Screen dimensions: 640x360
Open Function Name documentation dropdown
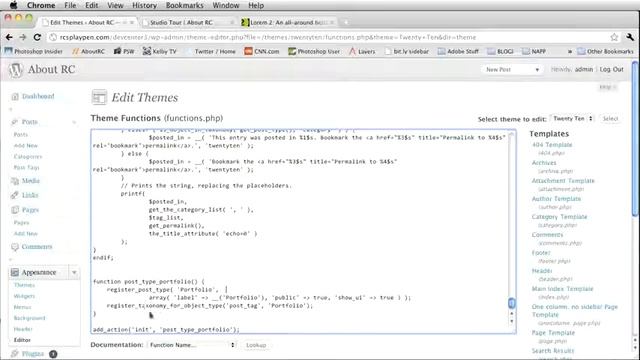click(x=192, y=345)
